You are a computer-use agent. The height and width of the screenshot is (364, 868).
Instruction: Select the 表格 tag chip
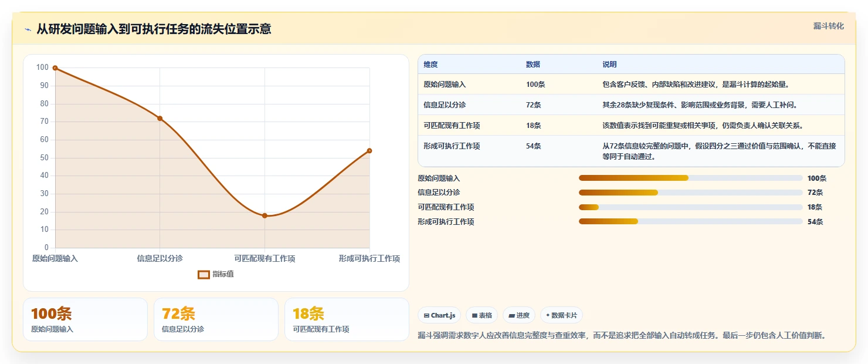tap(482, 315)
